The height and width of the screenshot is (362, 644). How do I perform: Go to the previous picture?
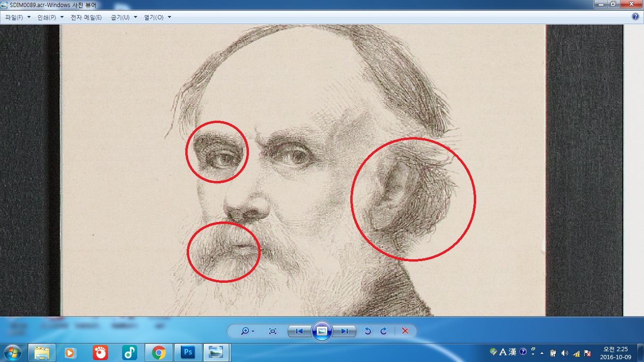299,331
